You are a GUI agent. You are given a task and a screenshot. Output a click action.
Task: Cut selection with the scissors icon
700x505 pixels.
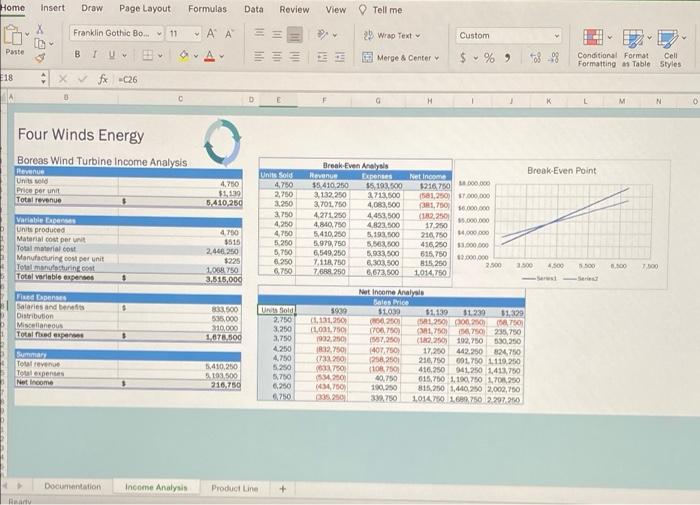tap(40, 29)
